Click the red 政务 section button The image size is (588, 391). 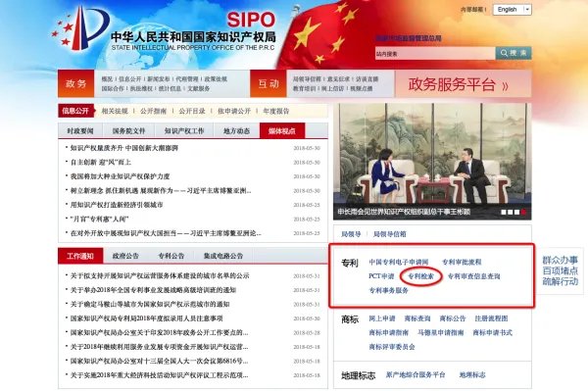tap(76, 83)
